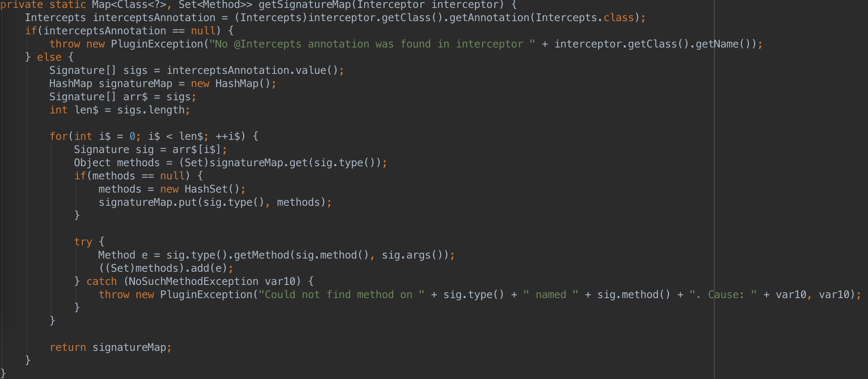Click the 'for' loop keyword
This screenshot has width=868, height=379.
click(58, 137)
